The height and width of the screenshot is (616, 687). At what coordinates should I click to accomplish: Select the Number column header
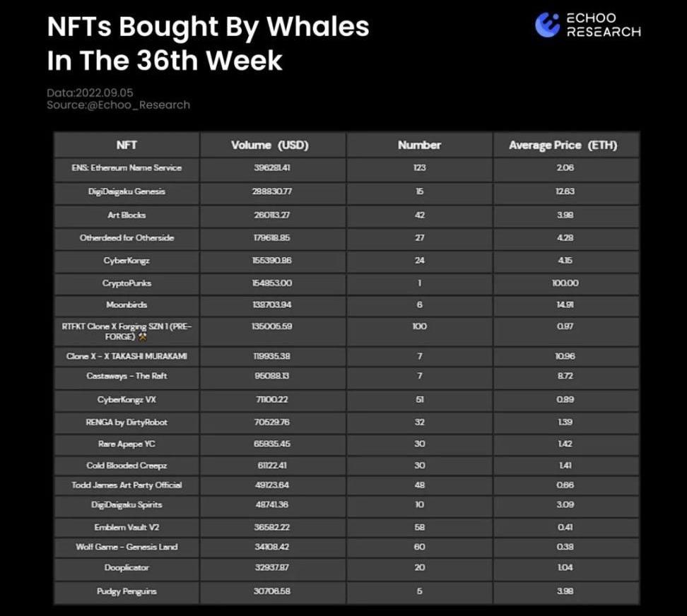[419, 146]
